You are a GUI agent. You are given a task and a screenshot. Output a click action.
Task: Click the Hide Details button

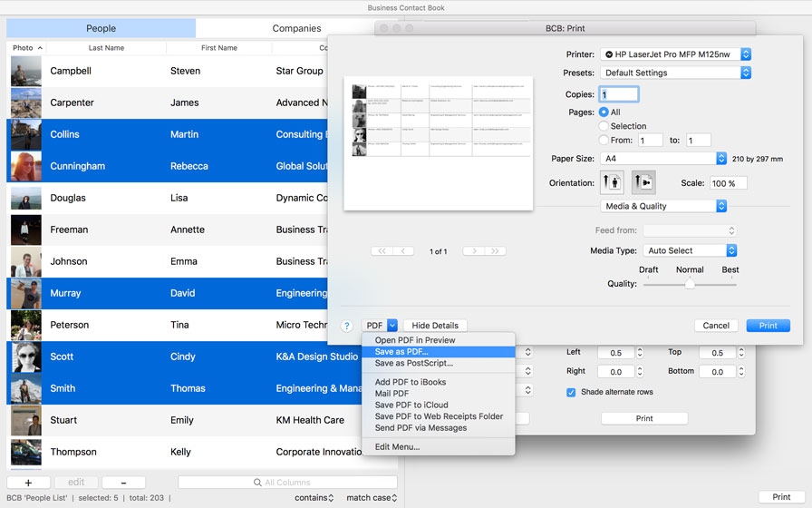click(435, 326)
